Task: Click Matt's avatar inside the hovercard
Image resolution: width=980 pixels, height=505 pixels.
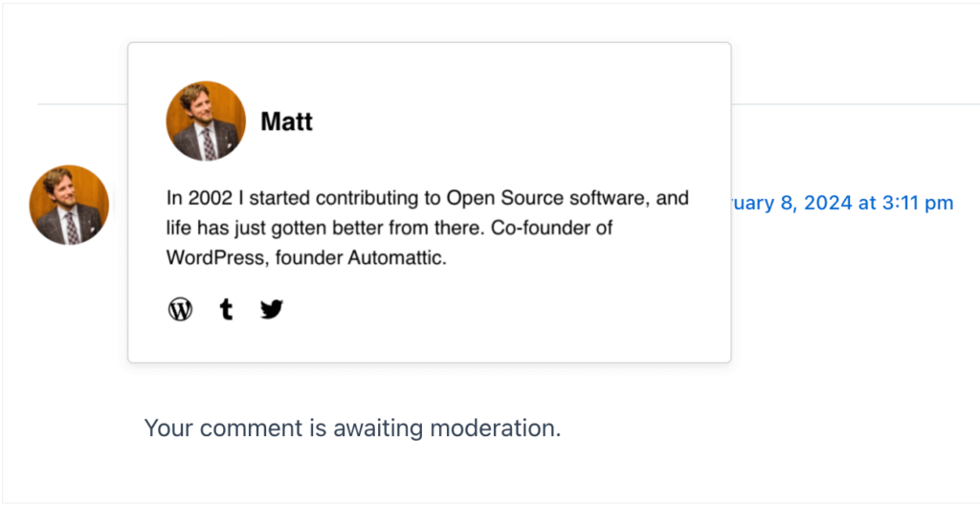Action: [206, 121]
